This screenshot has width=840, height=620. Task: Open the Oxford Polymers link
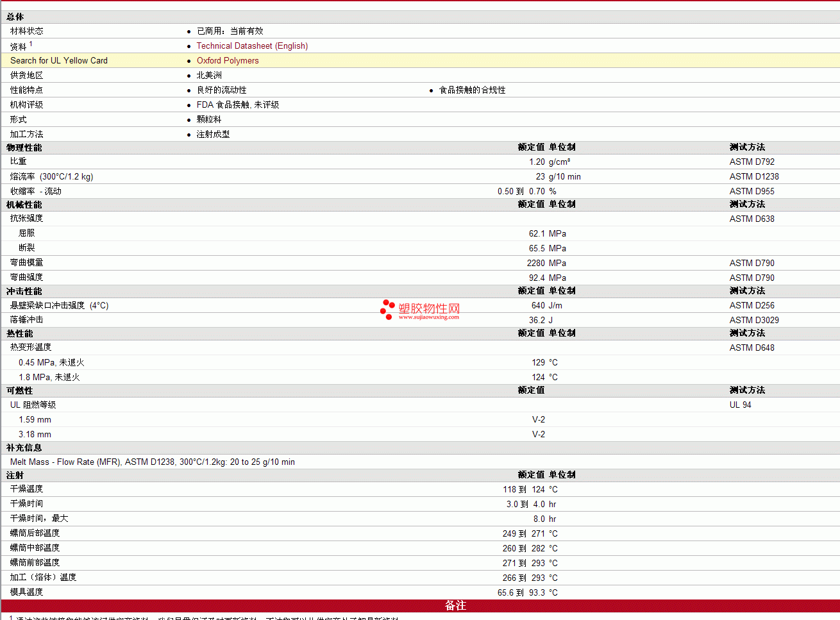click(228, 61)
